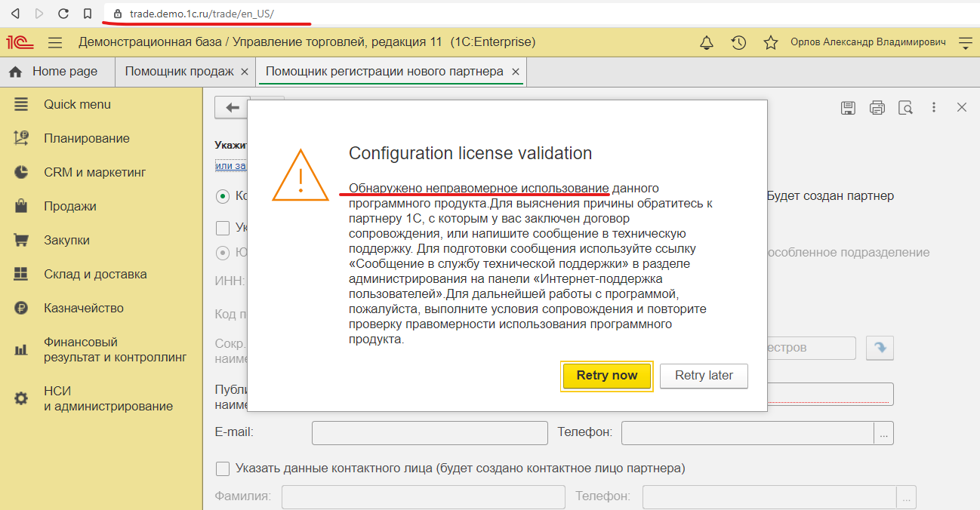980x510 pixels.
Task: Click the preview magnifier document icon
Action: (x=905, y=108)
